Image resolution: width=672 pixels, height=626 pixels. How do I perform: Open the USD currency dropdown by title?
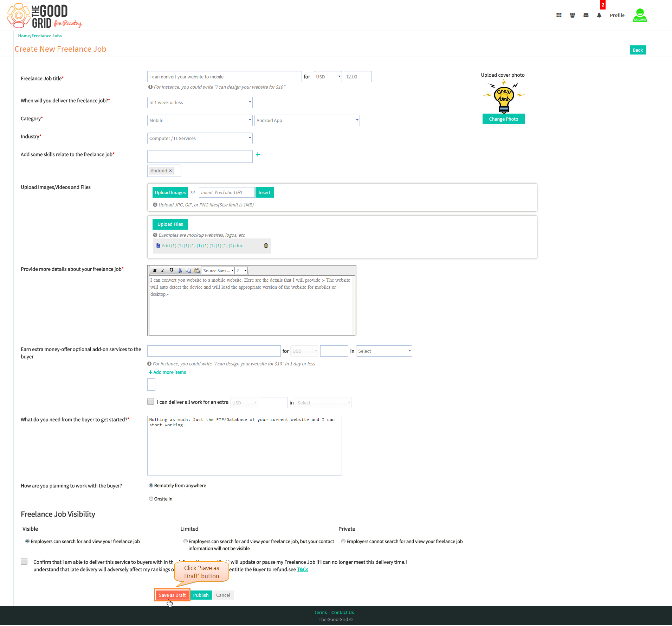point(328,77)
